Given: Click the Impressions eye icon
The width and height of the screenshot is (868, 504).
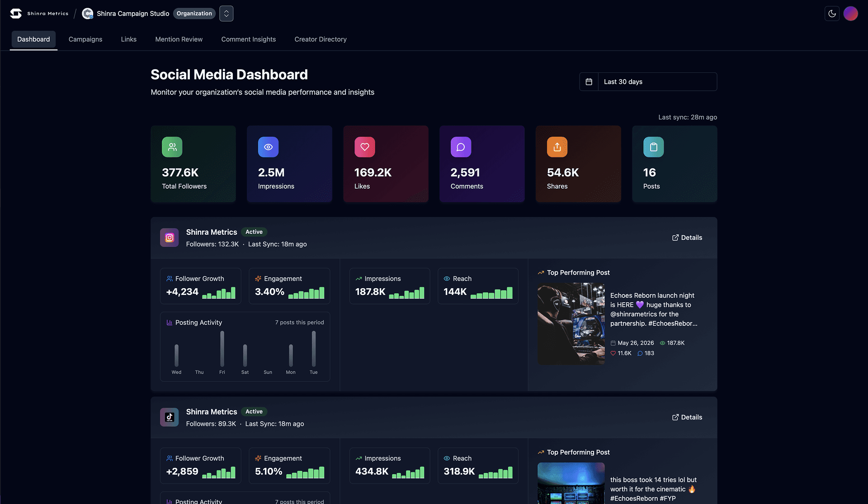Looking at the screenshot, I should pos(269,147).
